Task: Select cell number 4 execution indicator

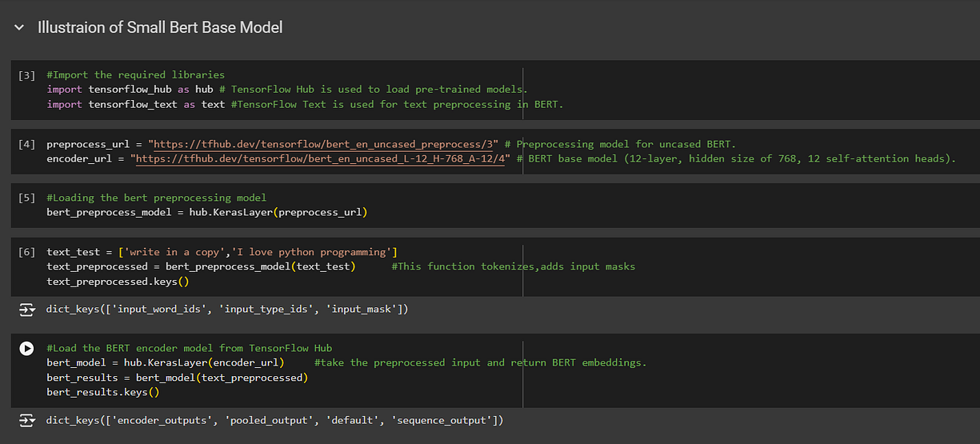Action: click(26, 145)
